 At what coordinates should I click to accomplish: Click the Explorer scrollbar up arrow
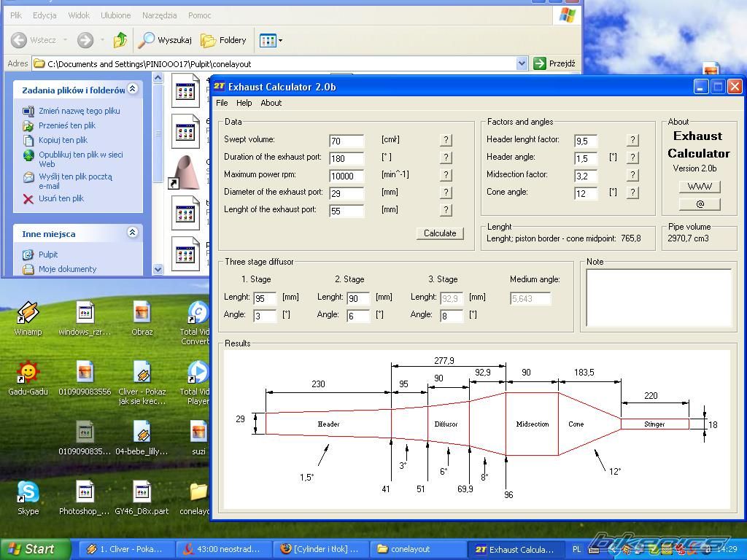[158, 77]
